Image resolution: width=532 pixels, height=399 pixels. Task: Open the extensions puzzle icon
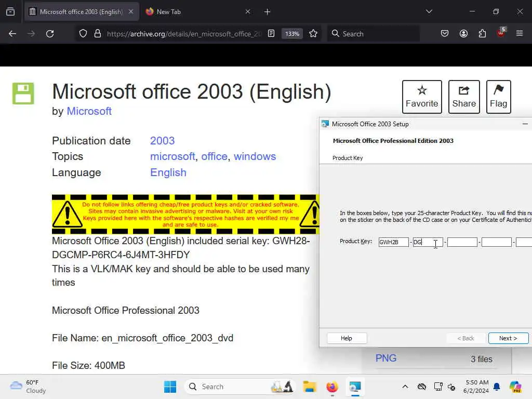pos(482,34)
